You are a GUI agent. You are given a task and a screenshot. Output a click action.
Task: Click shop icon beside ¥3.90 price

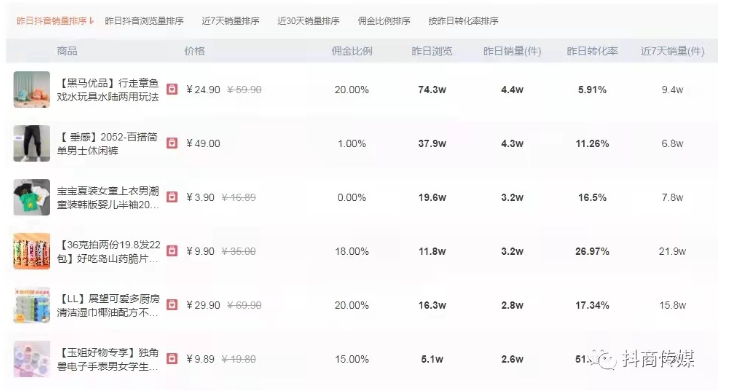pyautogui.click(x=172, y=197)
